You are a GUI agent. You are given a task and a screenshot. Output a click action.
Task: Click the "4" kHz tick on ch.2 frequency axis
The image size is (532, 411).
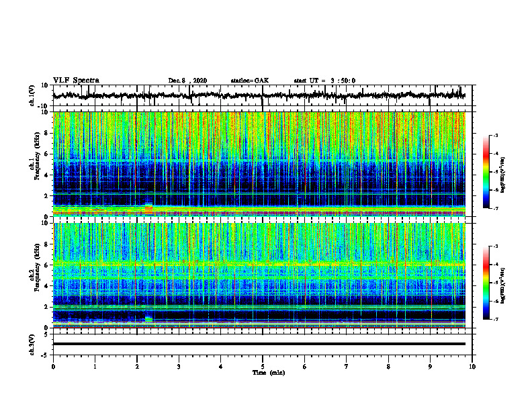pyautogui.click(x=46, y=286)
